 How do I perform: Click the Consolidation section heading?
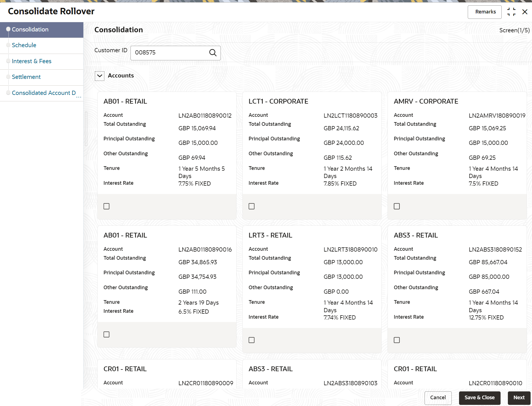tap(118, 30)
